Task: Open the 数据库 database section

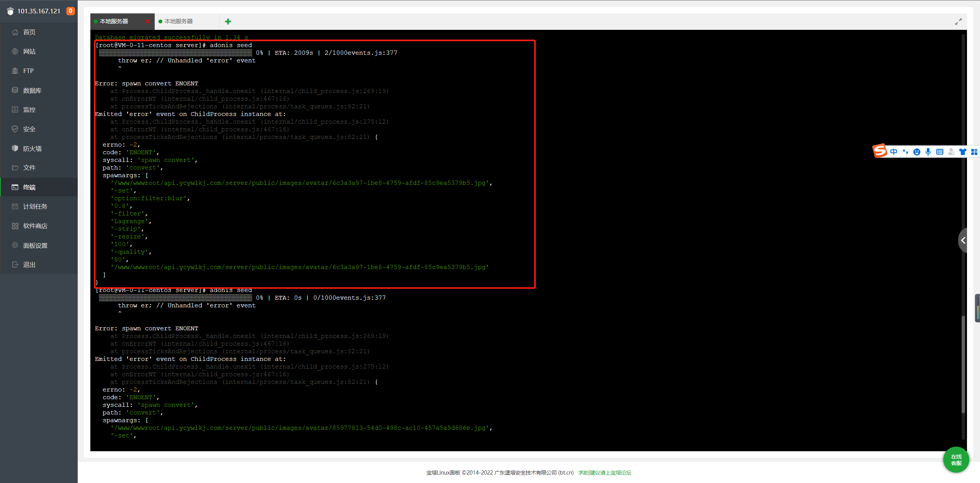Action: tap(32, 90)
